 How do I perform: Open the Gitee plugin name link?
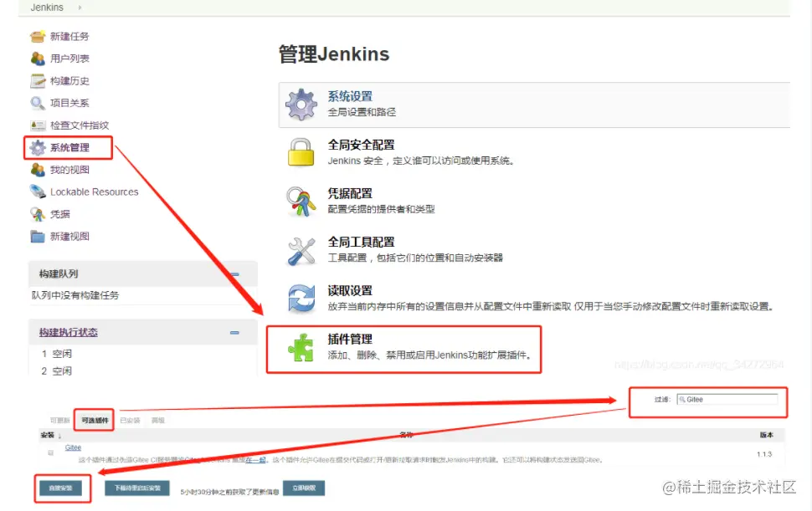[73, 447]
